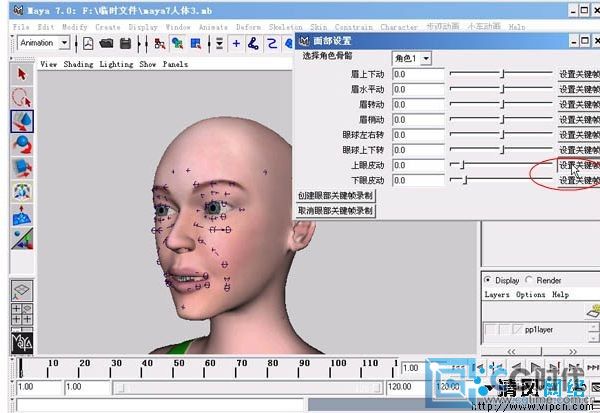Click the 眼球上下转 slider track
This screenshot has width=600, height=413.
coord(501,149)
